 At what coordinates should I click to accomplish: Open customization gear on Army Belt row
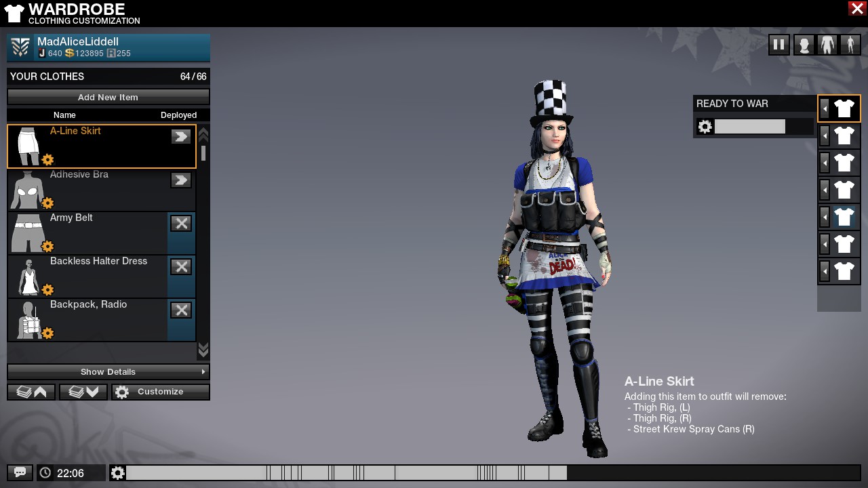[47, 247]
